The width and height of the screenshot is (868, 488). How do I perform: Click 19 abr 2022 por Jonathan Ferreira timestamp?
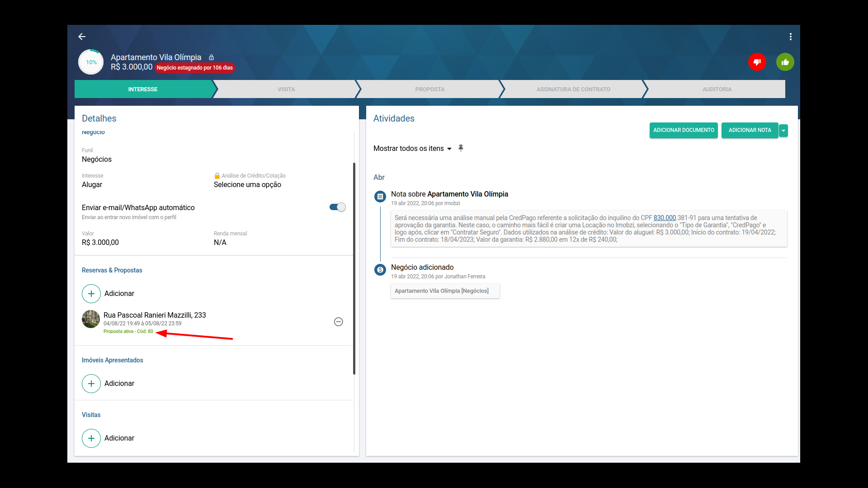(x=438, y=277)
